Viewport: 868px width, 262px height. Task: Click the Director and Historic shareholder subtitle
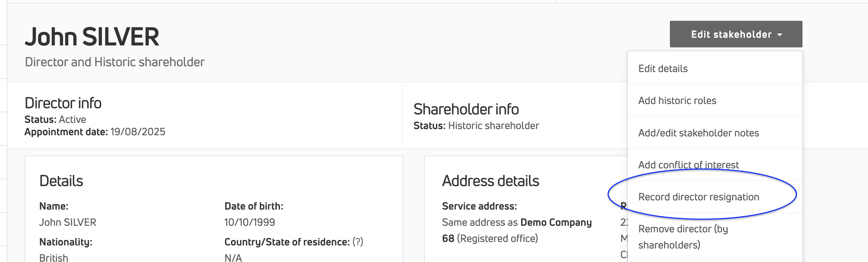click(x=114, y=62)
